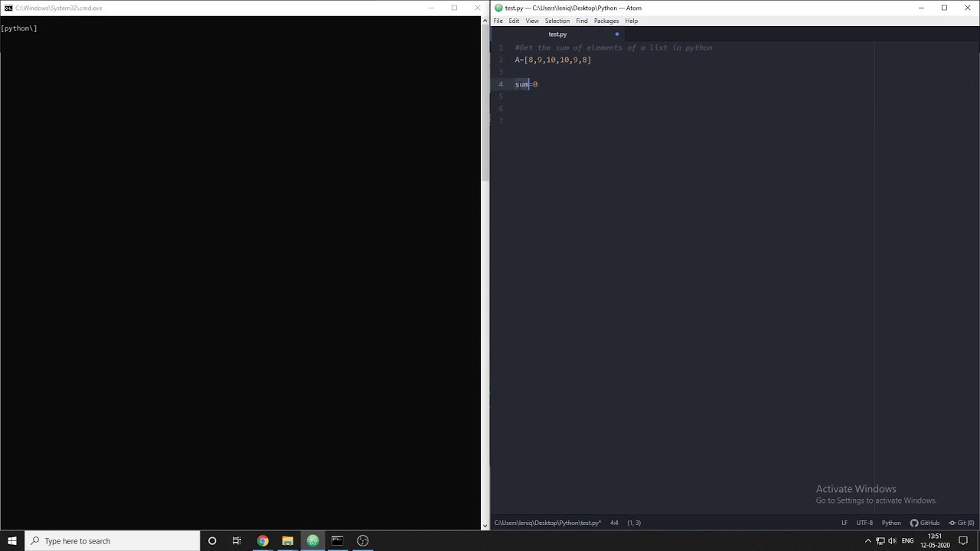Minimize the cmd.exe window
The width and height of the screenshot is (980, 551).
tap(431, 8)
